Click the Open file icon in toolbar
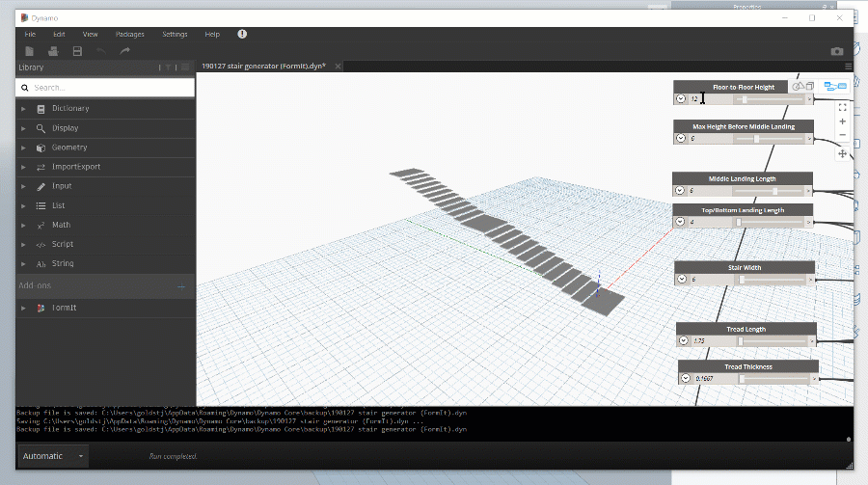Viewport: 868px width, 485px height. tap(53, 51)
